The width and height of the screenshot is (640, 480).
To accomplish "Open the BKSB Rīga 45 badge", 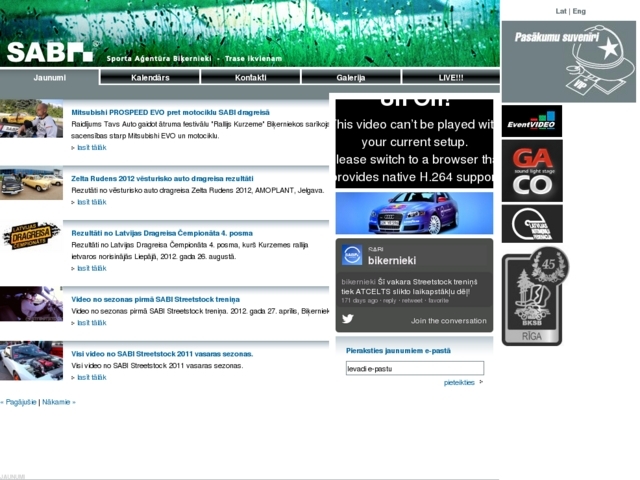I will pyautogui.click(x=535, y=296).
